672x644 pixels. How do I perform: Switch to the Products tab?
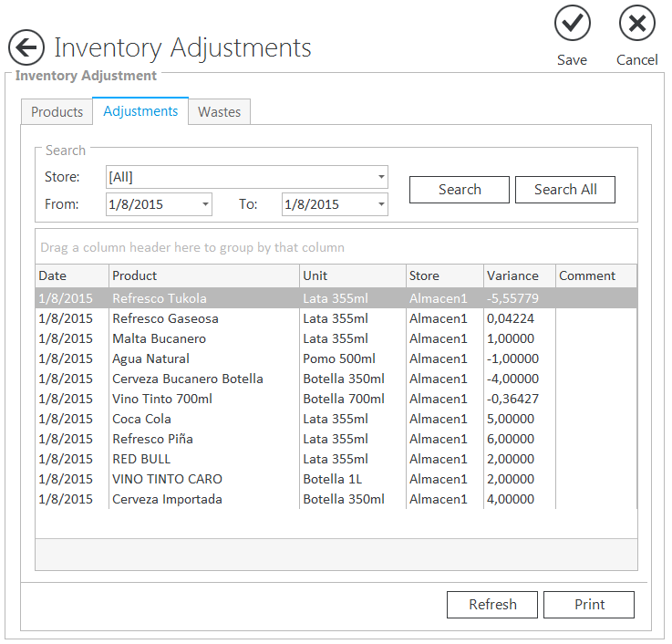point(57,112)
